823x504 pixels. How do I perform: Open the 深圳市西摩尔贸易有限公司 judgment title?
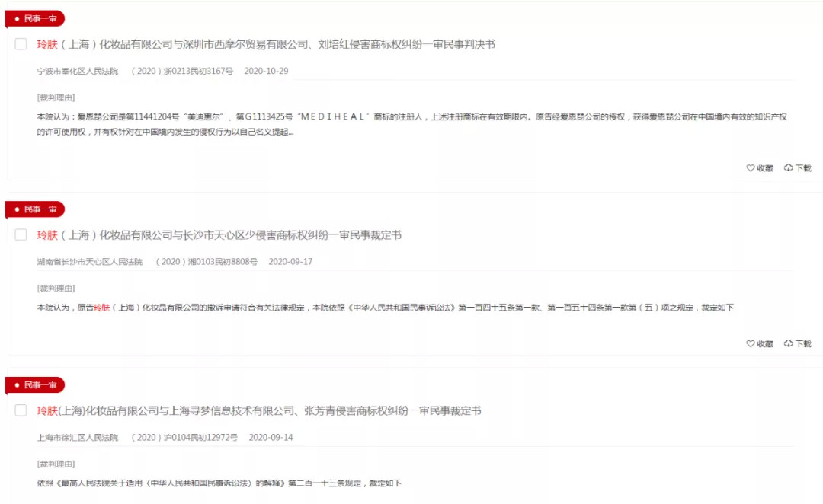pyautogui.click(x=266, y=45)
